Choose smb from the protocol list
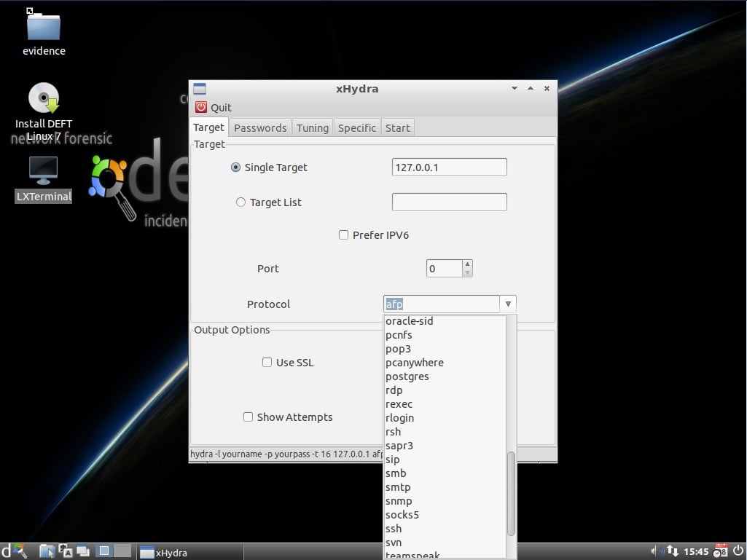Image resolution: width=747 pixels, height=560 pixels. (x=445, y=473)
